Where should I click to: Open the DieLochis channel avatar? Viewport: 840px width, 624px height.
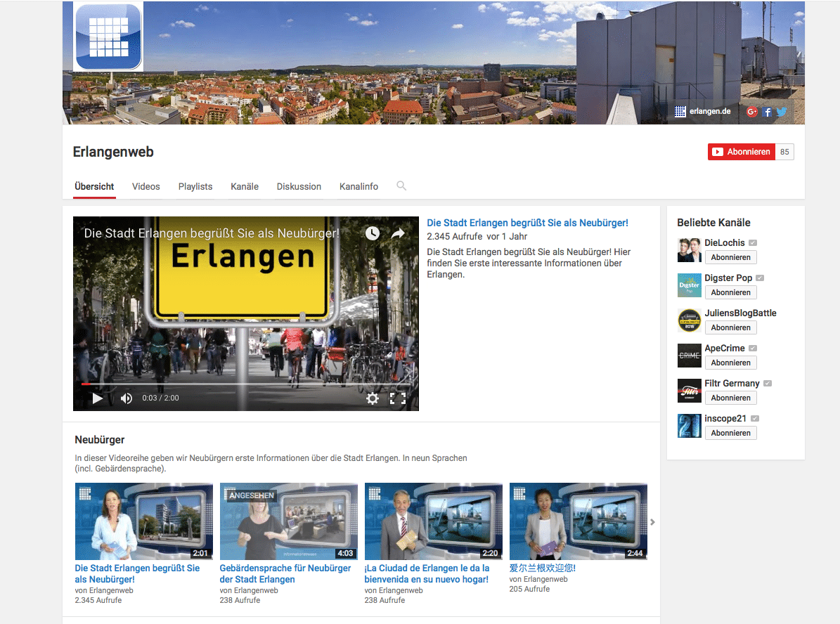point(690,250)
